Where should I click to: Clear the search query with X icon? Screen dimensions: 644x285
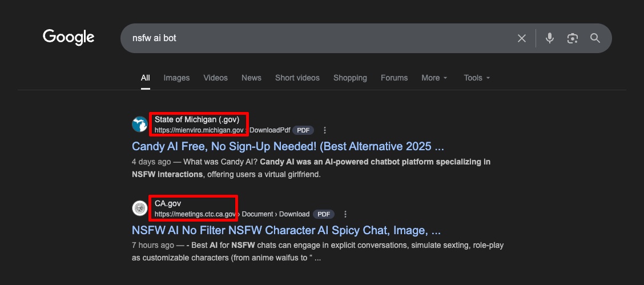click(522, 38)
